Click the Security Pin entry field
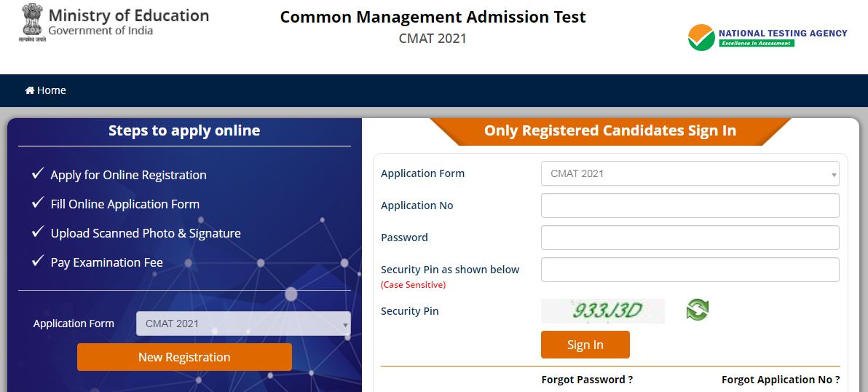Screen dimensions: 868x392 click(690, 270)
